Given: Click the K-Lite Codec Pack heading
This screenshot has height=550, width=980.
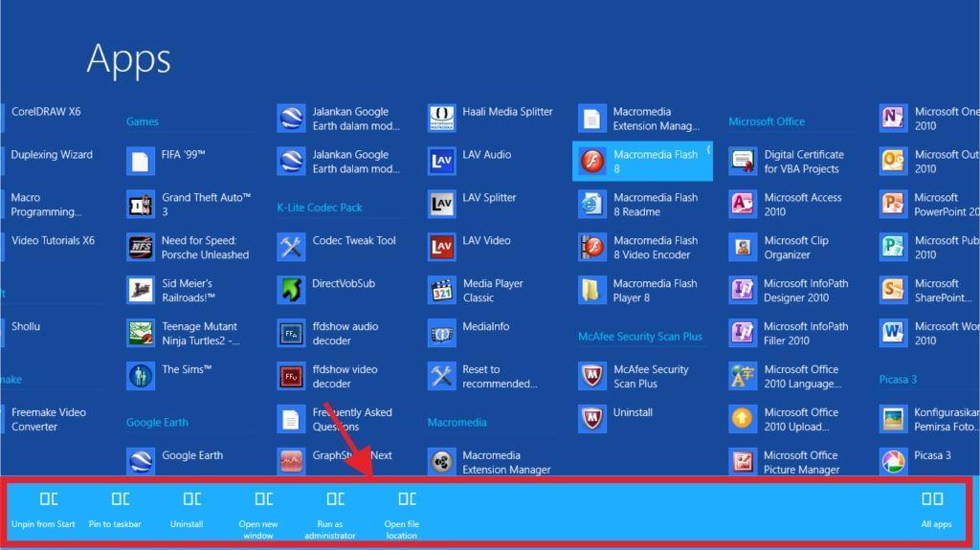Looking at the screenshot, I should [x=320, y=208].
